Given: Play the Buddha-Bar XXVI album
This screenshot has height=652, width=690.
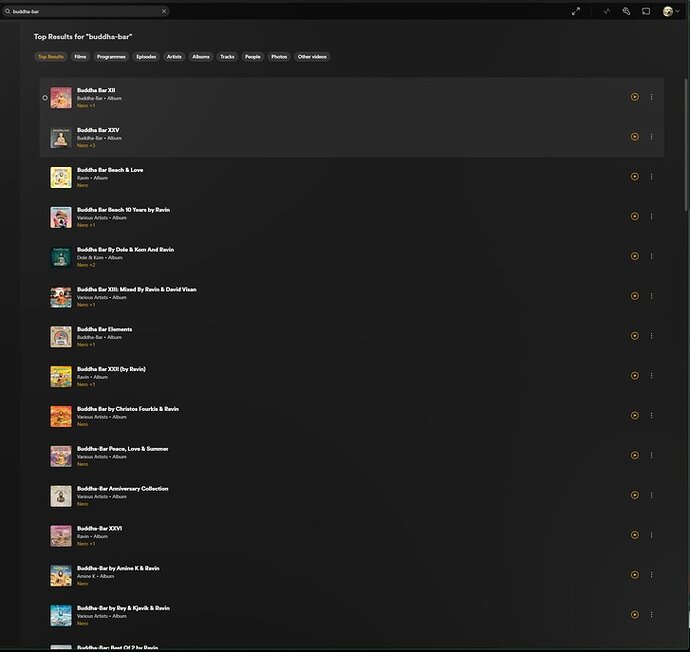Looking at the screenshot, I should point(635,535).
